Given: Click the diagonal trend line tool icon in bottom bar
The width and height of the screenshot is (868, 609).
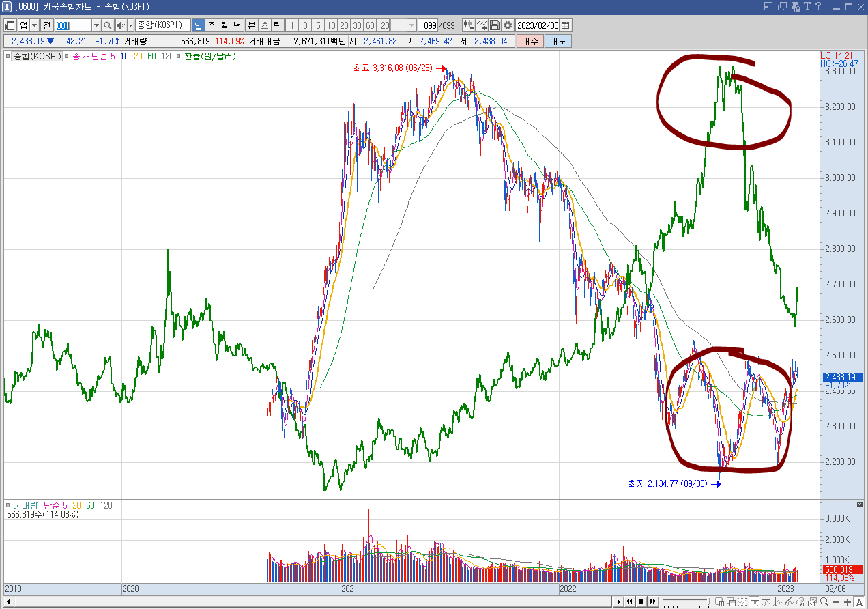Looking at the screenshot, I should [x=789, y=601].
